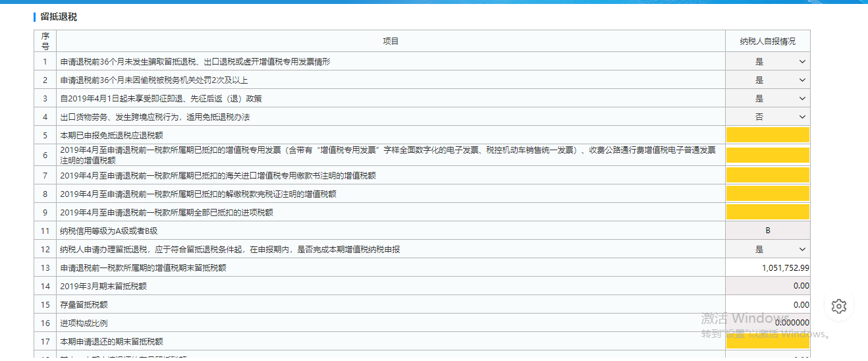The image size is (868, 361).
Task: Click the 项目 column header
Action: (x=391, y=42)
